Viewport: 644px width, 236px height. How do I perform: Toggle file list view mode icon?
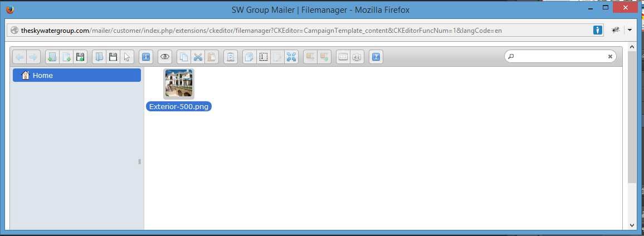point(343,57)
